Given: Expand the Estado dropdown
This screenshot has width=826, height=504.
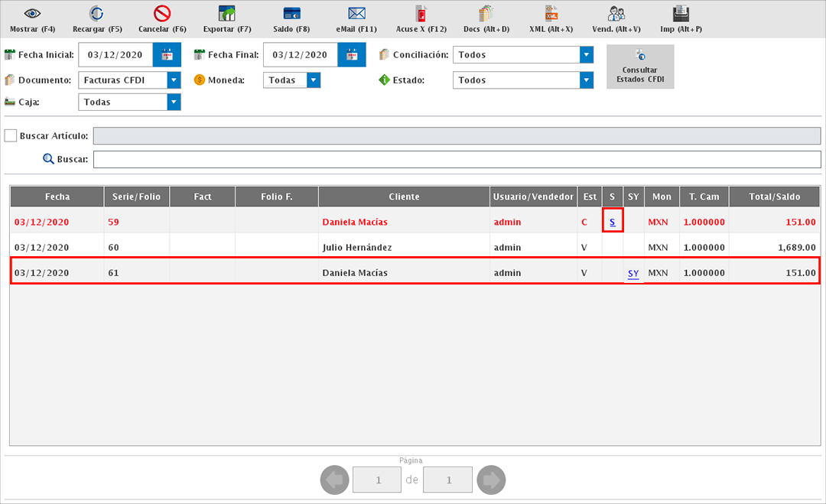Looking at the screenshot, I should click(586, 80).
